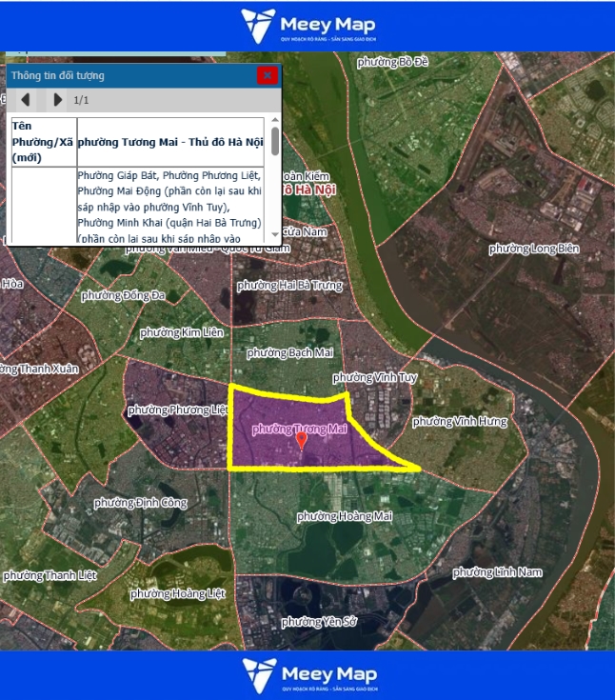The height and width of the screenshot is (700, 615).
Task: Click the Meey Map logo in bottom banner
Action: (x=307, y=674)
